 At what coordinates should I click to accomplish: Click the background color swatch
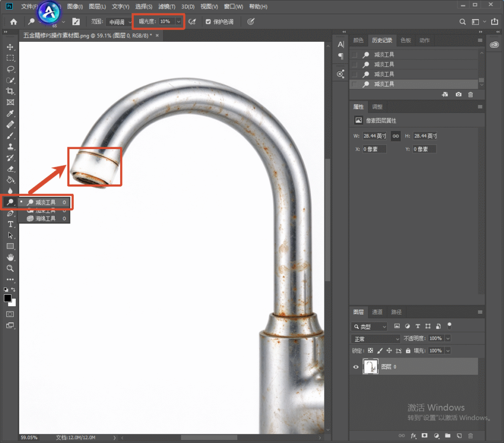pos(13,303)
